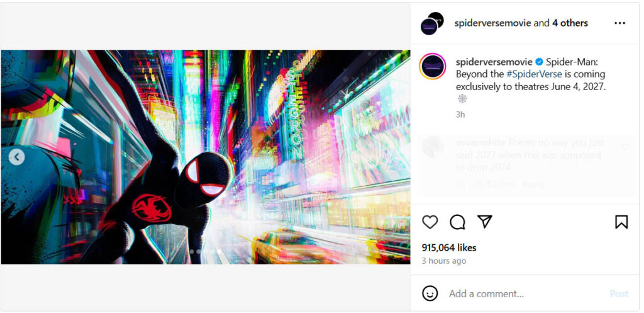Open the emoji picker in comment box
Image resolution: width=644 pixels, height=313 pixels.
(x=430, y=293)
